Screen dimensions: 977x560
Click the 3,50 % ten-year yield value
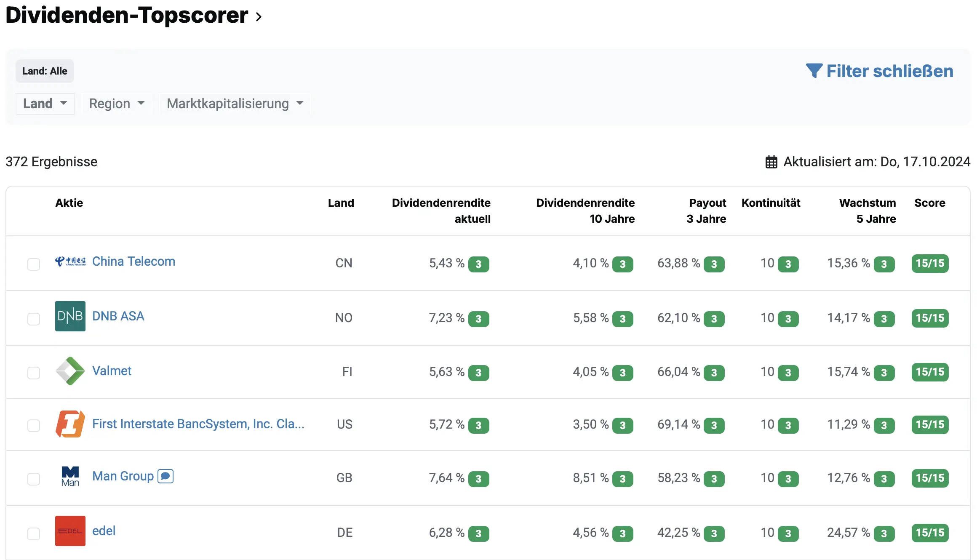(x=590, y=425)
